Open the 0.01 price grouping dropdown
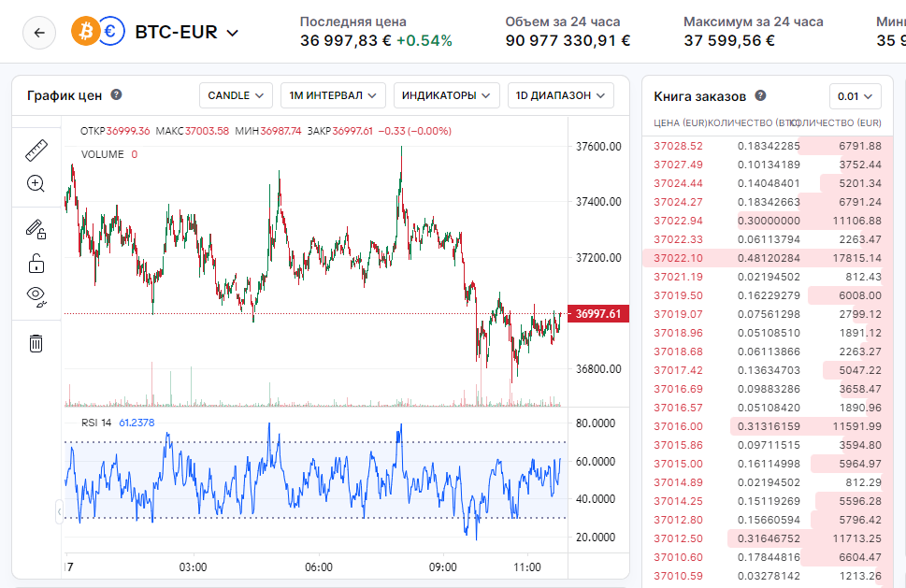 tap(856, 96)
